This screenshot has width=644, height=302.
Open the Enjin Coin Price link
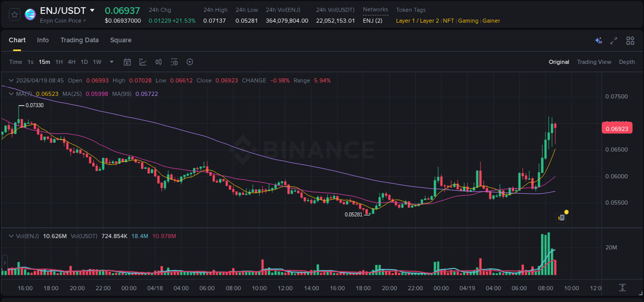(60, 21)
